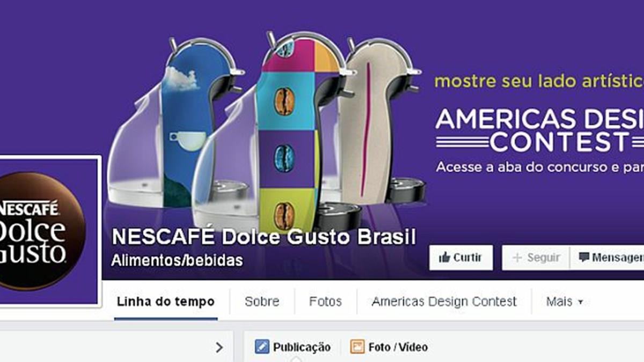Click the small arrow next to Mais
Screen dimensions: 644x362
(x=580, y=302)
